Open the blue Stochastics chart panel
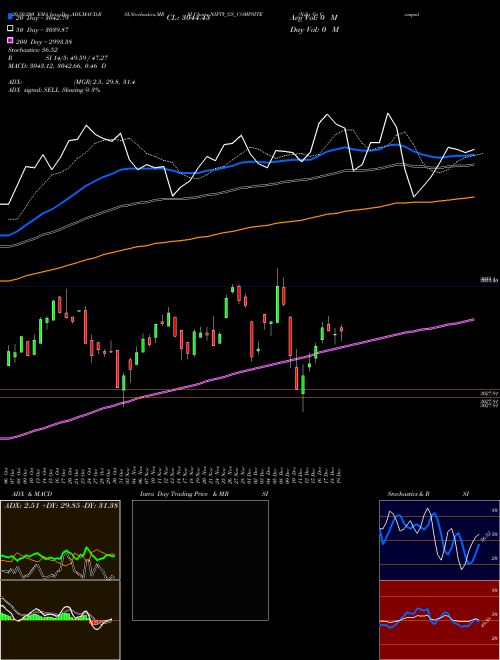Image resolution: width=500 pixels, height=660 pixels. pyautogui.click(x=439, y=540)
